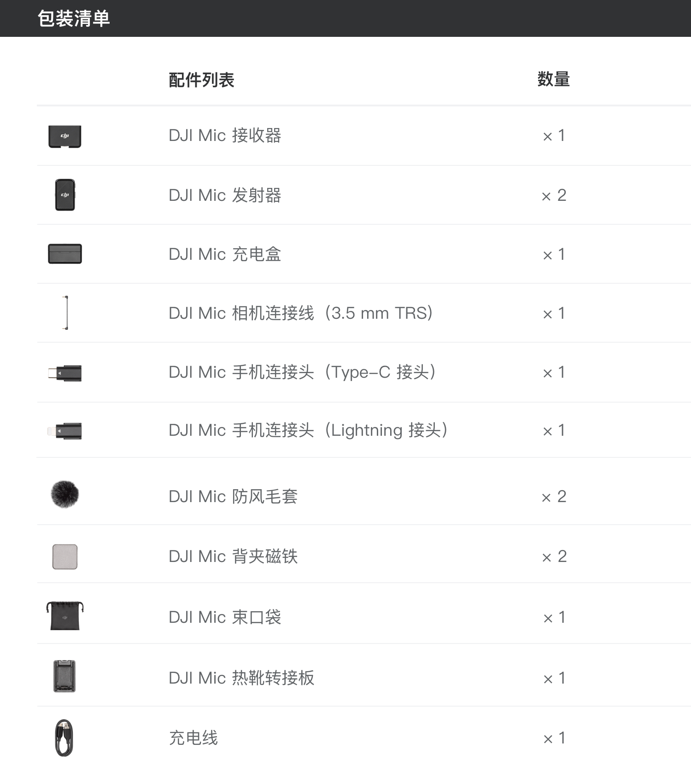Click the 3.5 mm TRS camera cable icon
691x784 pixels.
point(66,313)
